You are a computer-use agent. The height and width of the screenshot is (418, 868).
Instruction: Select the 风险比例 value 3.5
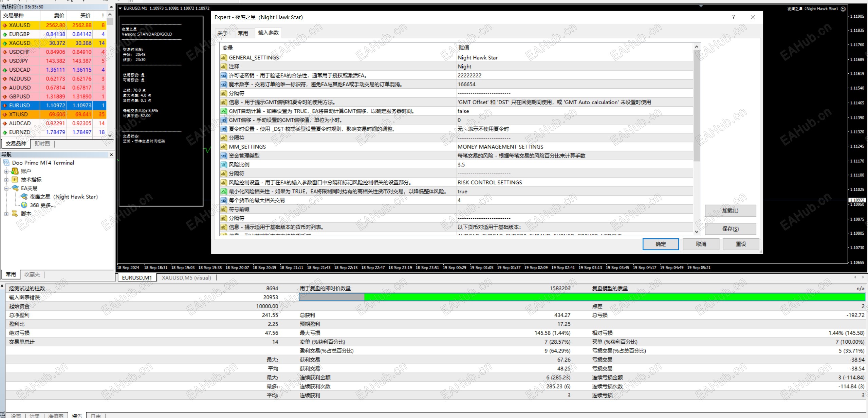click(x=575, y=165)
